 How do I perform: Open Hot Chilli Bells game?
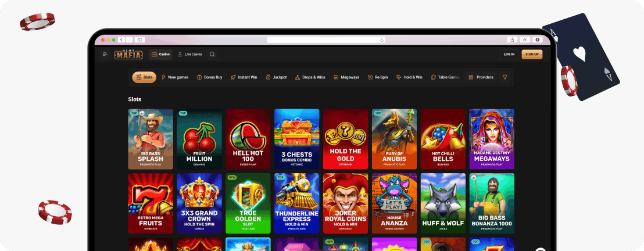443,139
